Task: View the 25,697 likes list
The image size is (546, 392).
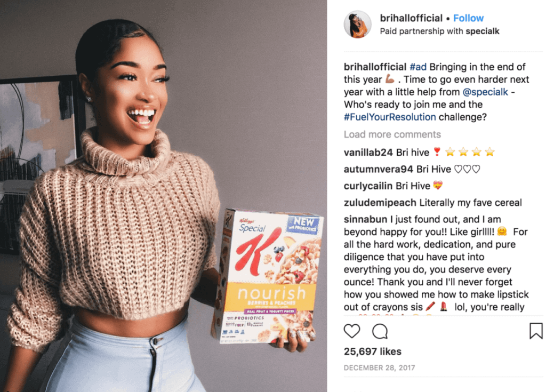Action: tap(373, 351)
